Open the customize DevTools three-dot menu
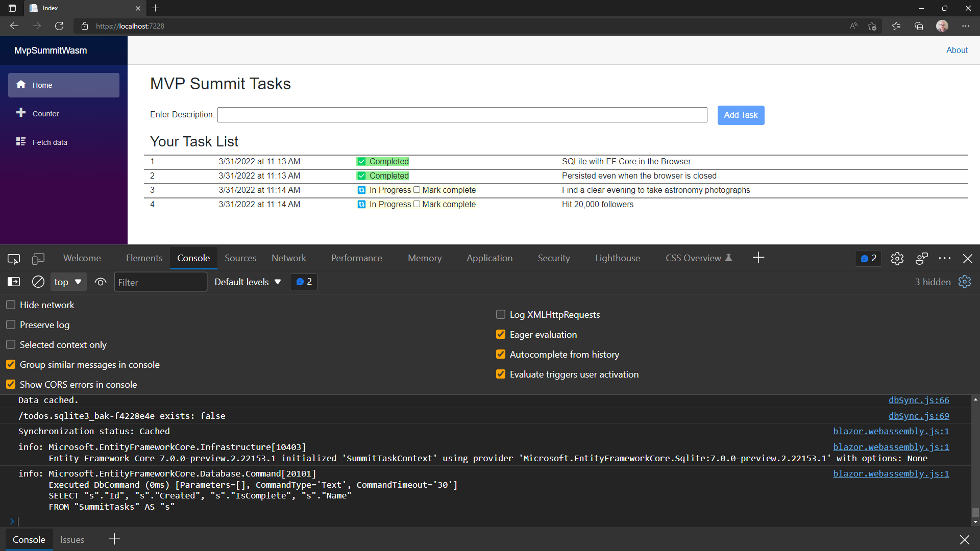The image size is (980, 551). click(x=945, y=259)
